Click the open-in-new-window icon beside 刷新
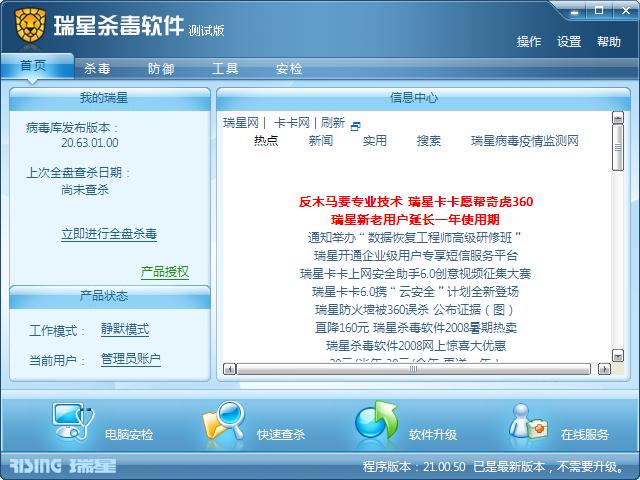Screen dimensions: 640x480 [x=356, y=126]
